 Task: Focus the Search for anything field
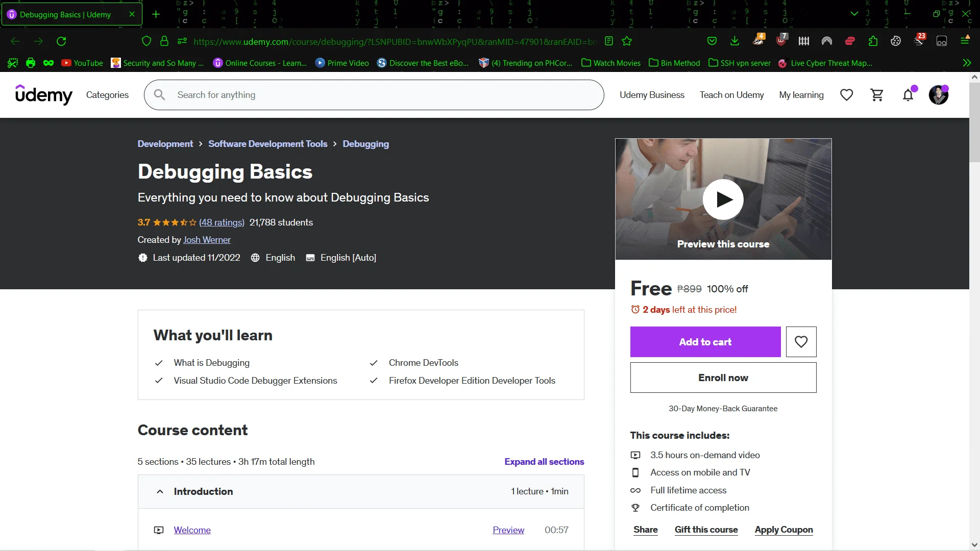[x=374, y=95]
